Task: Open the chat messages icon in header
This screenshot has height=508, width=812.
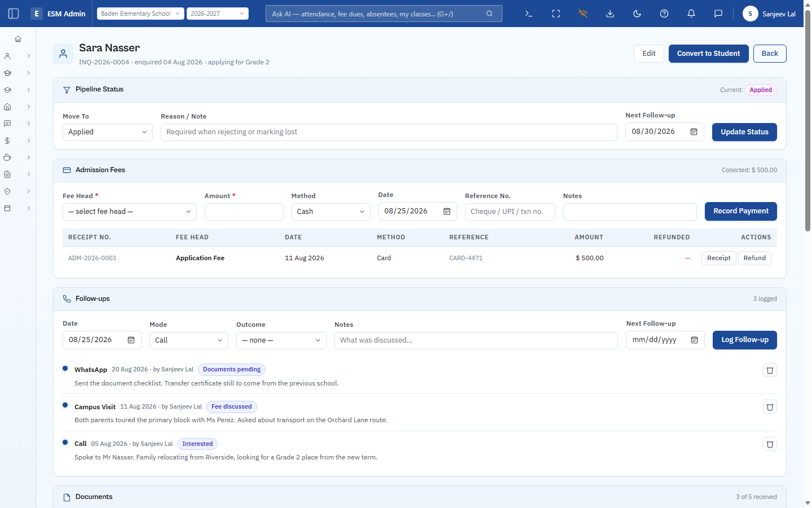Action: (718, 14)
